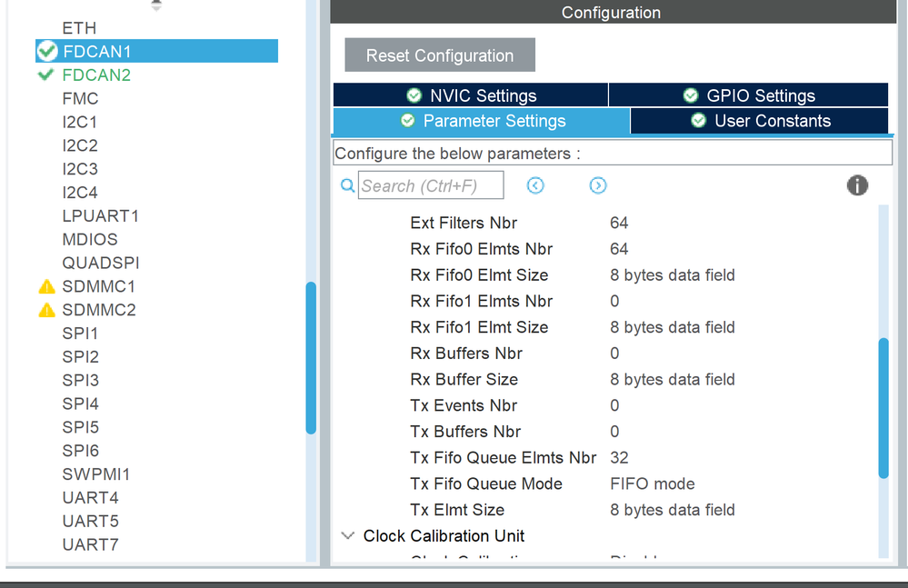Click the SDMMC2 warning icon

[x=47, y=310]
